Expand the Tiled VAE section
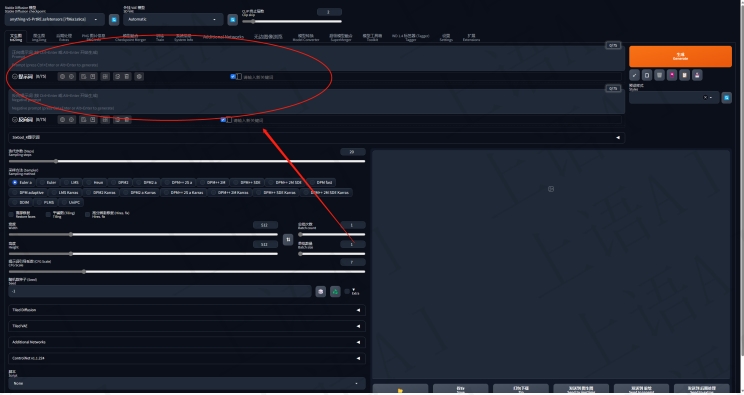The width and height of the screenshot is (744, 395). point(187,326)
